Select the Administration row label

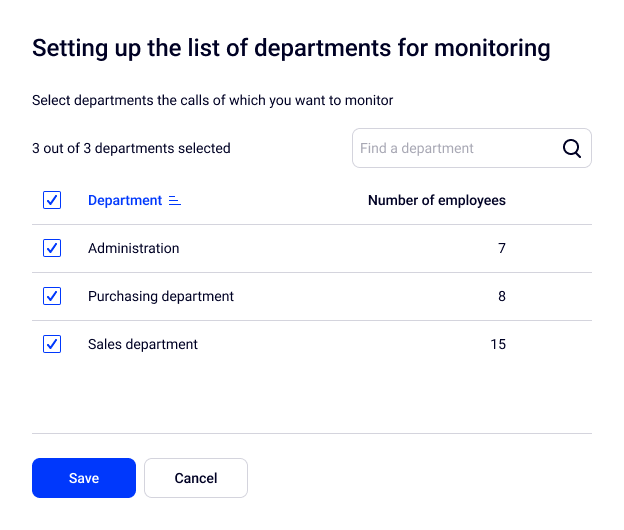click(x=133, y=248)
